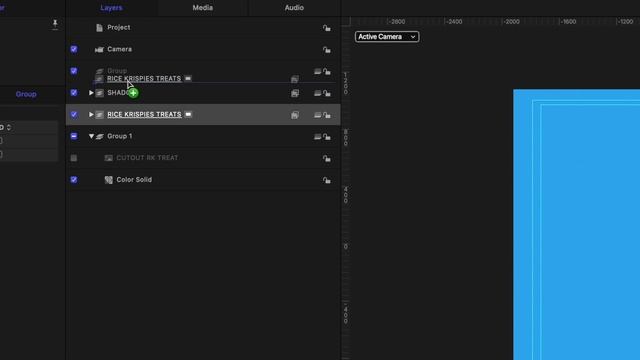Click the selected RICE KRISPIES TREATS name
Screen dimensions: 640x360
(x=144, y=114)
